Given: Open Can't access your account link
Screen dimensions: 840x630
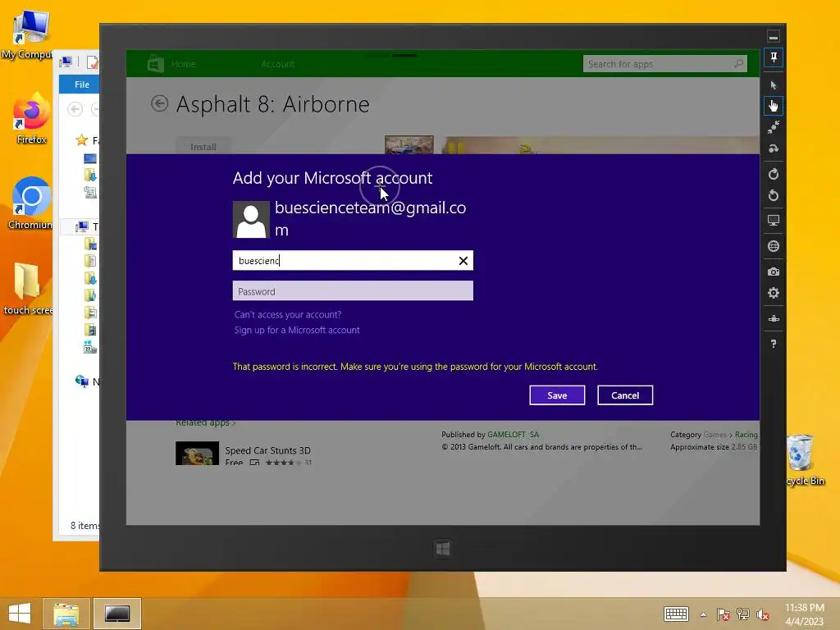Looking at the screenshot, I should [x=288, y=314].
